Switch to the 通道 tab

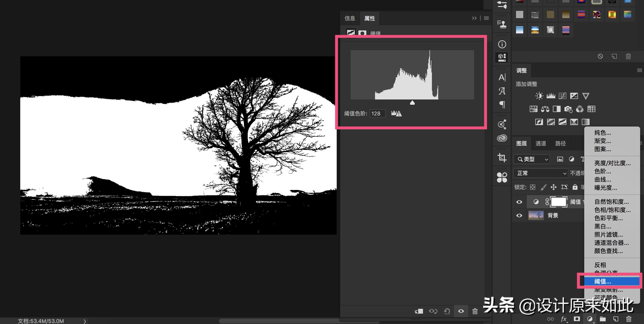pos(541,143)
